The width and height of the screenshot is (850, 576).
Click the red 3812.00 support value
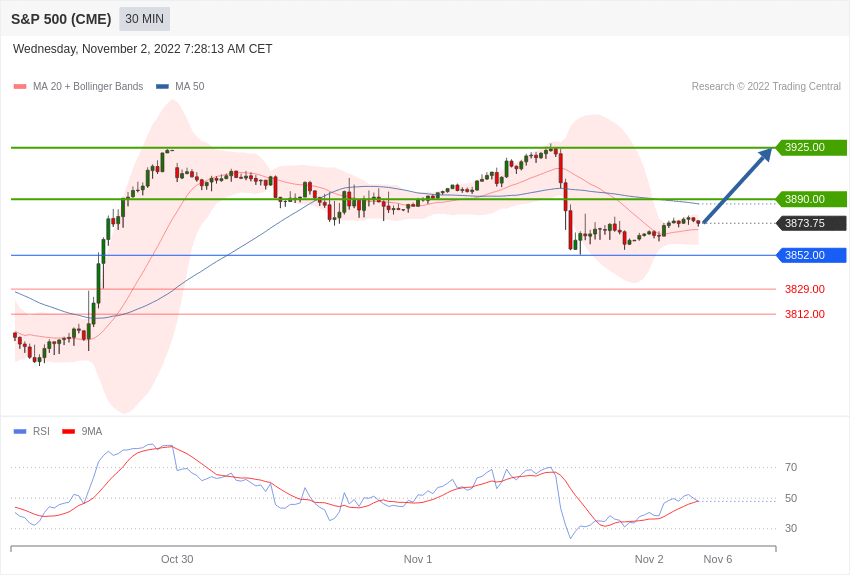(x=804, y=314)
